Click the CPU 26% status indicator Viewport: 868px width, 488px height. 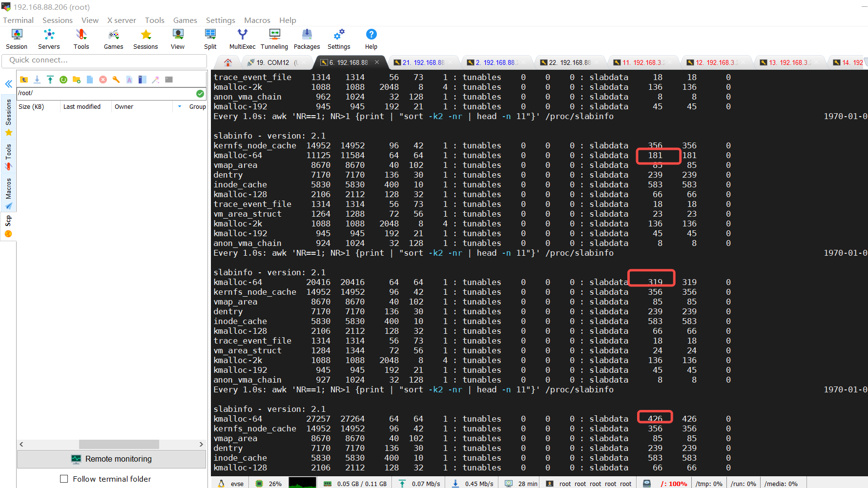(x=269, y=484)
